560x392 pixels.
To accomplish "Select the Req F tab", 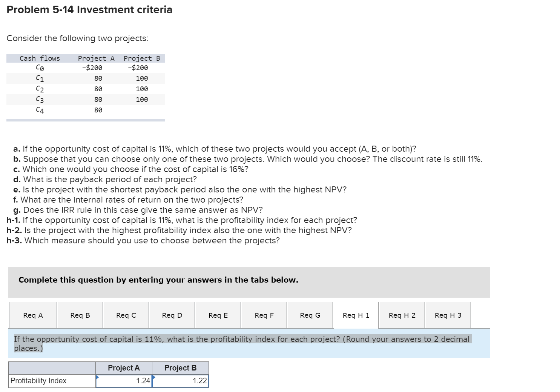I will (264, 315).
